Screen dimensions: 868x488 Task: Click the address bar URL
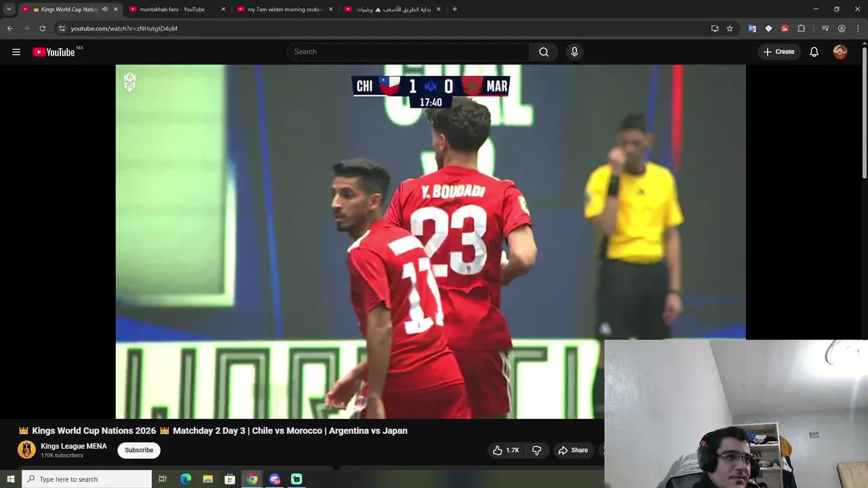[x=124, y=28]
